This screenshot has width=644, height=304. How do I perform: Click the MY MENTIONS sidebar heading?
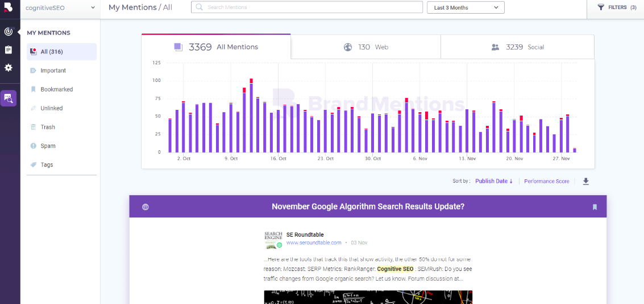(x=48, y=33)
